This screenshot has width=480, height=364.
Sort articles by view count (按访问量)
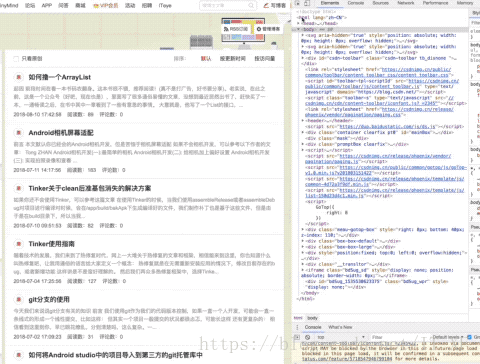click(x=265, y=59)
